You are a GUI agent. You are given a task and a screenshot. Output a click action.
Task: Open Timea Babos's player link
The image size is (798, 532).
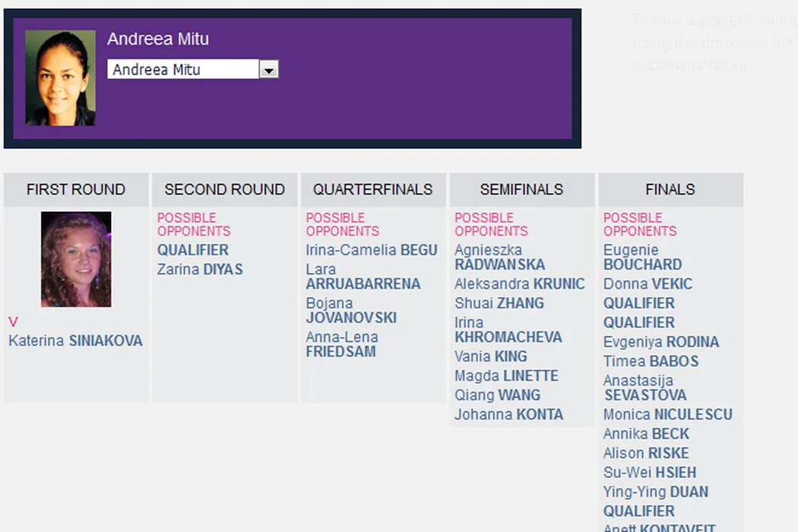(x=651, y=362)
